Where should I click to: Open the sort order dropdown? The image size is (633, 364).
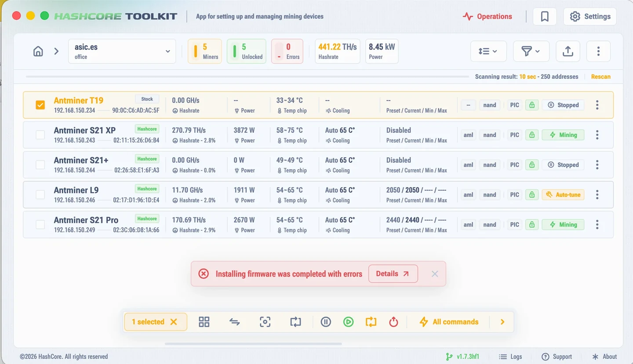488,51
